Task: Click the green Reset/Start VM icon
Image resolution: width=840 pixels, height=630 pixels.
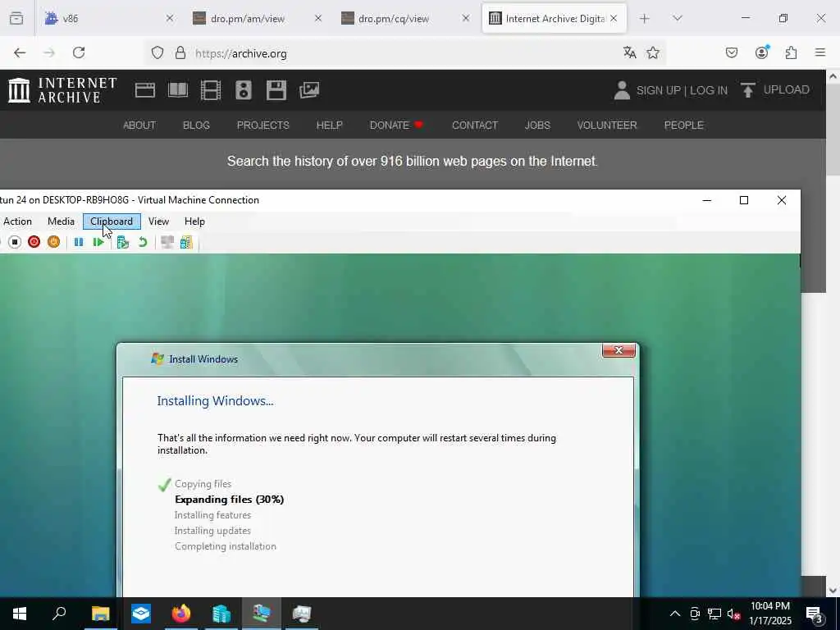Action: pos(98,242)
